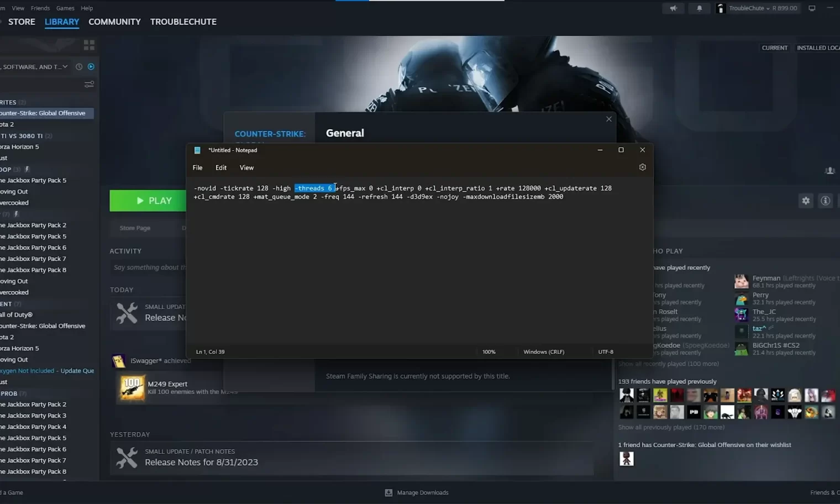Image resolution: width=840 pixels, height=504 pixels.
Task: Click the M249 Expert achievement icon
Action: pos(132,388)
